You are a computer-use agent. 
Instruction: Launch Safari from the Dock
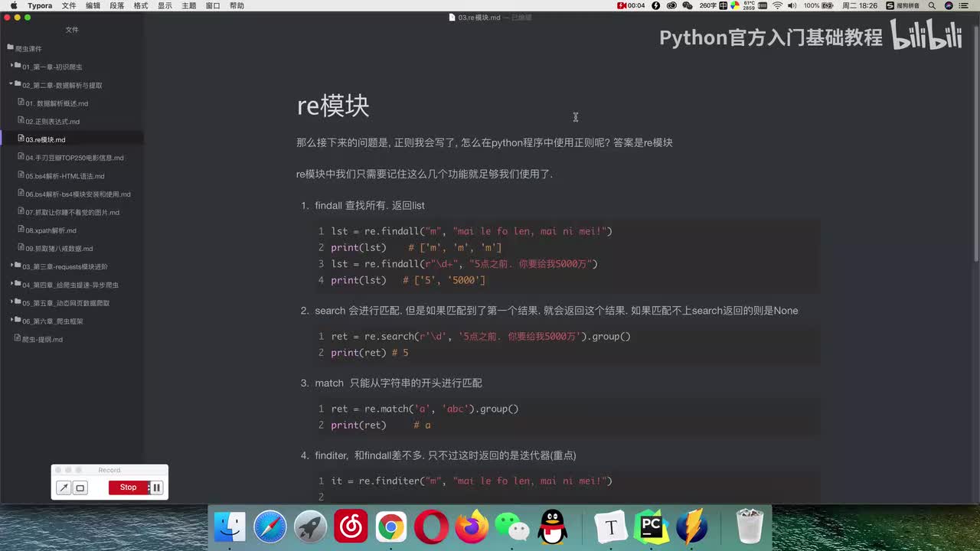270,527
